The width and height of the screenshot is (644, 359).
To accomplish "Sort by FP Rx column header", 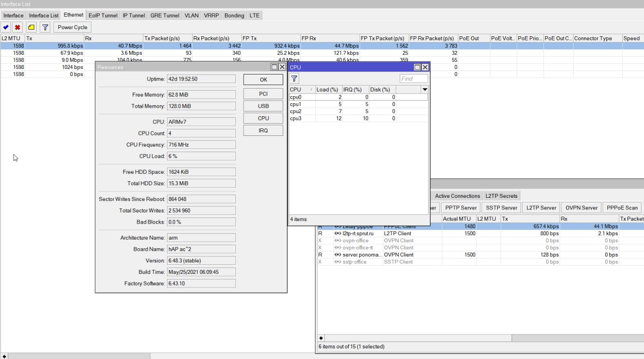I will [x=330, y=38].
